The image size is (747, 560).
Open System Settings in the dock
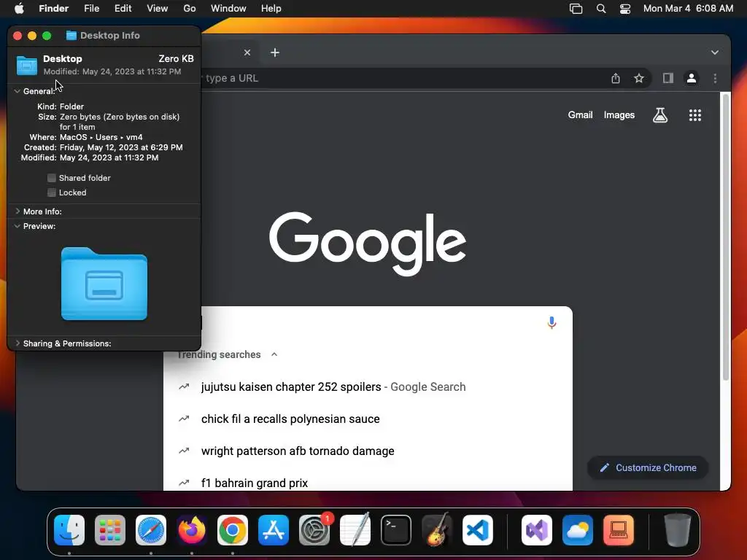314,530
